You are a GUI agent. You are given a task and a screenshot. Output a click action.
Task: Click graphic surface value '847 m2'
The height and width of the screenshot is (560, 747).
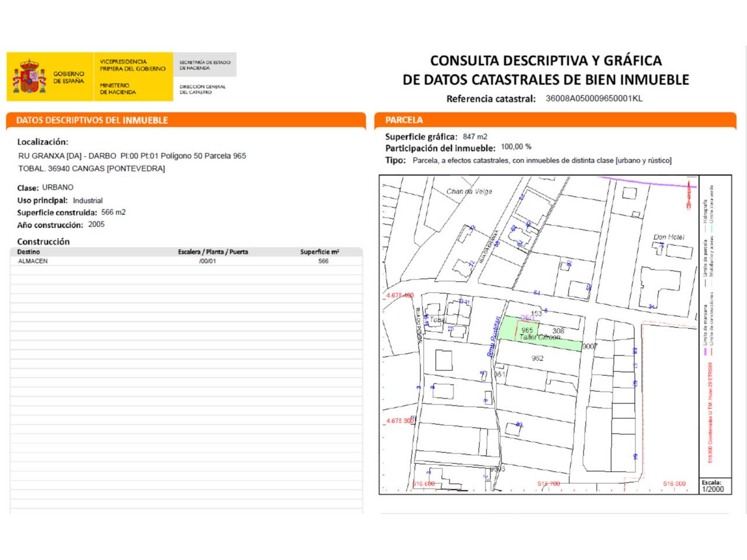coord(475,136)
